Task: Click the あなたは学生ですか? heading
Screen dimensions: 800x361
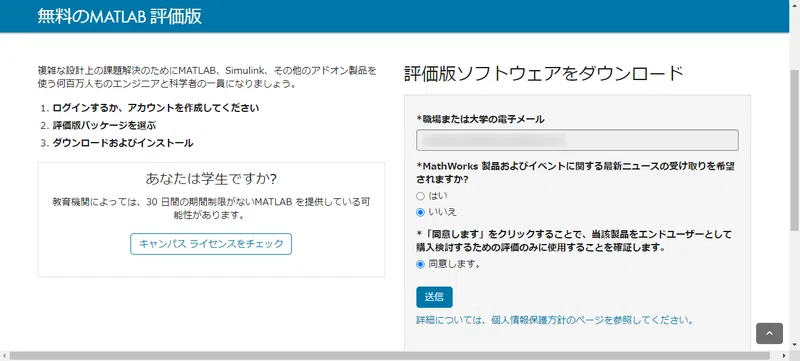Action: (x=211, y=179)
